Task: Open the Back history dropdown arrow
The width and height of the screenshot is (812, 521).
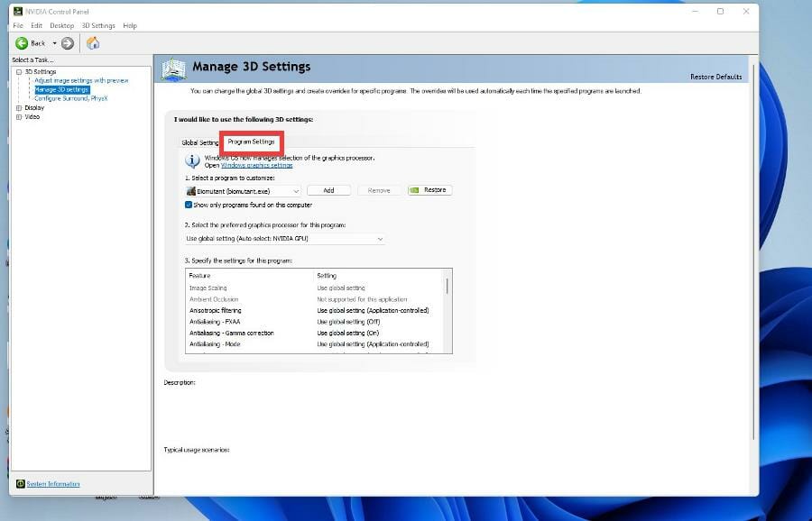Action: click(54, 43)
